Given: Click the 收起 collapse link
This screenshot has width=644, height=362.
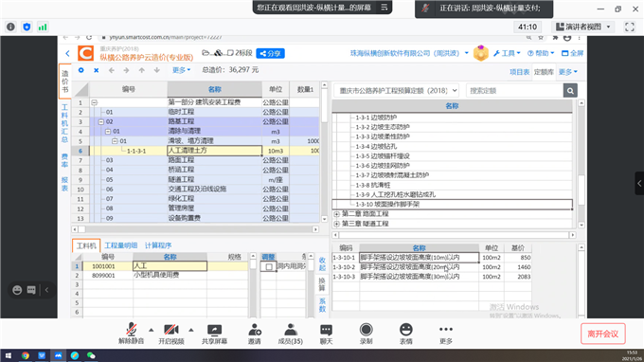Looking at the screenshot, I should pyautogui.click(x=322, y=263).
